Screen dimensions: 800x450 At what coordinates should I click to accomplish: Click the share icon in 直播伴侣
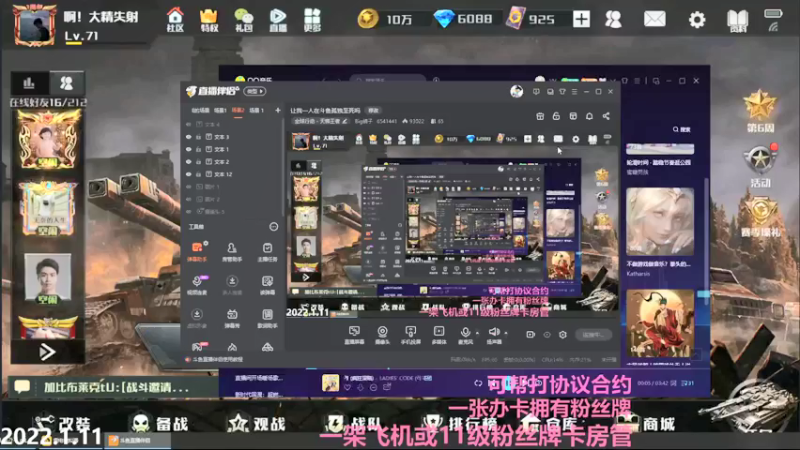(x=606, y=116)
